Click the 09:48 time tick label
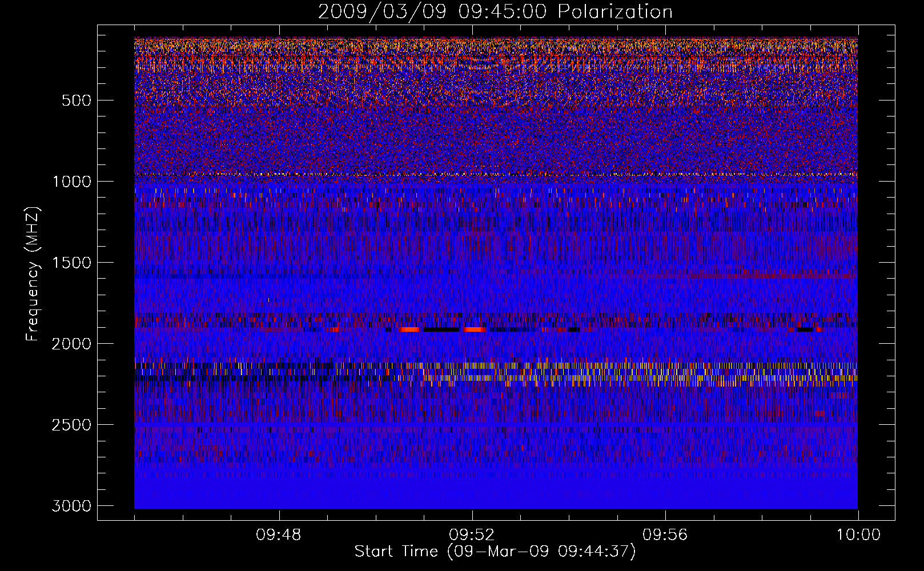The width and height of the screenshot is (924, 571). click(x=279, y=535)
